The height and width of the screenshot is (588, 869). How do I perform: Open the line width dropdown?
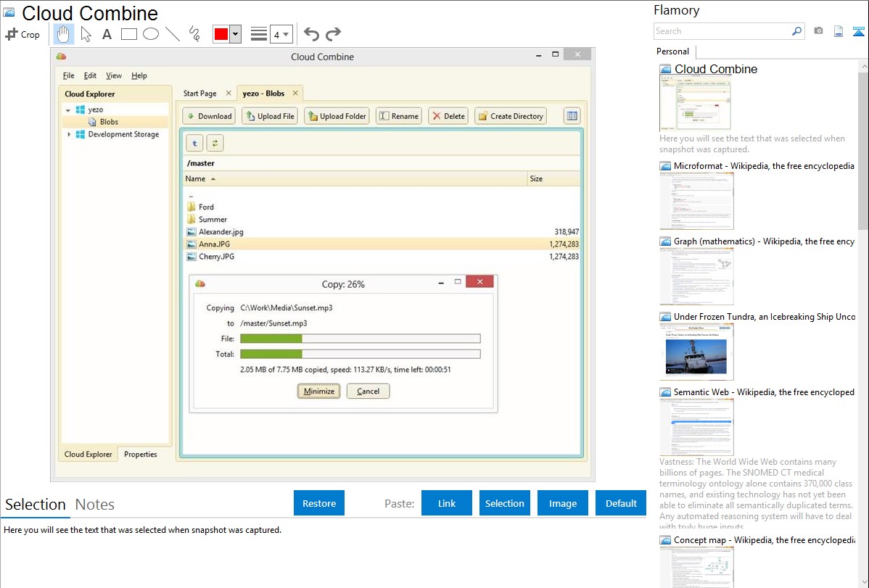[281, 34]
